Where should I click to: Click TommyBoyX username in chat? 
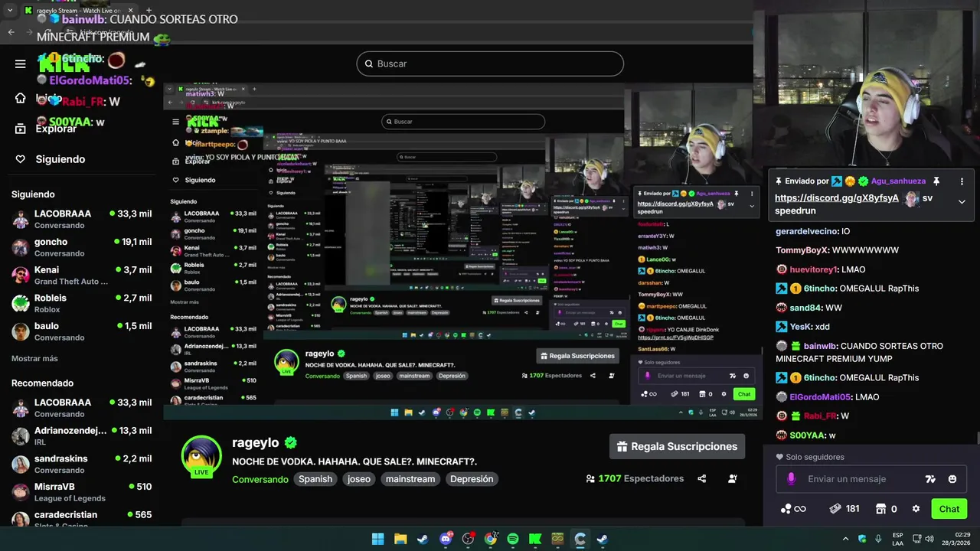tap(802, 250)
